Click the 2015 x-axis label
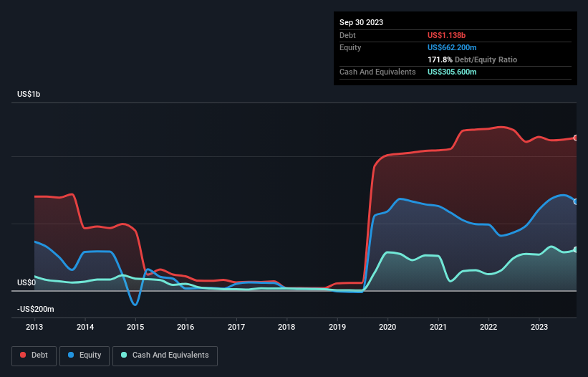 click(x=135, y=327)
